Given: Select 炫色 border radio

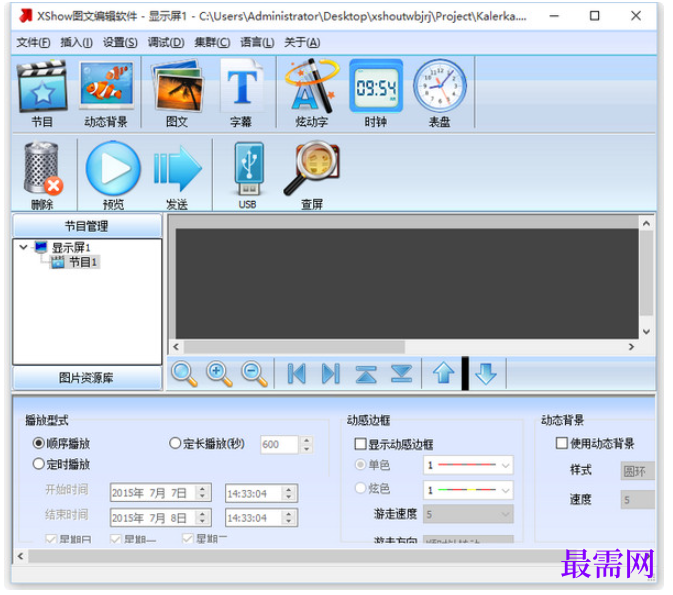Looking at the screenshot, I should [360, 488].
